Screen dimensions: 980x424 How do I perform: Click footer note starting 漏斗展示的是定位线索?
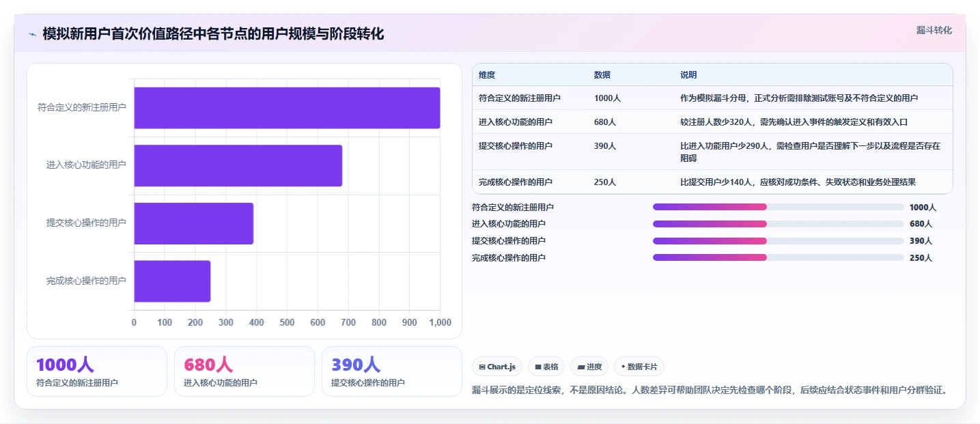tap(710, 391)
